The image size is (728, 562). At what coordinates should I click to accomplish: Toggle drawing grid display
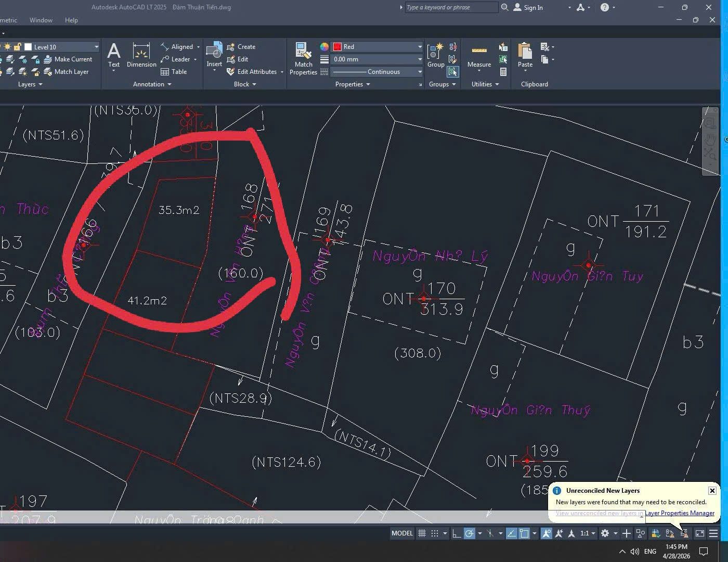point(422,533)
